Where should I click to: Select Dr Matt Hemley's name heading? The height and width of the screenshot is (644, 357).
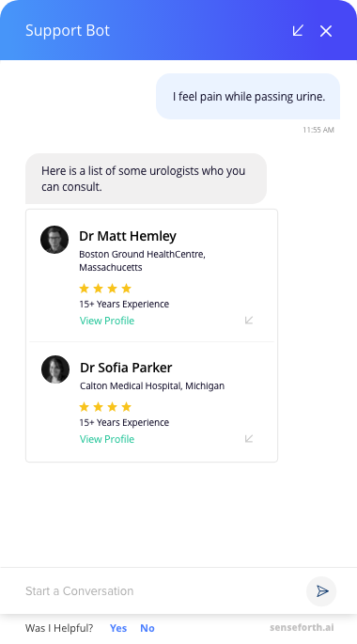point(128,236)
